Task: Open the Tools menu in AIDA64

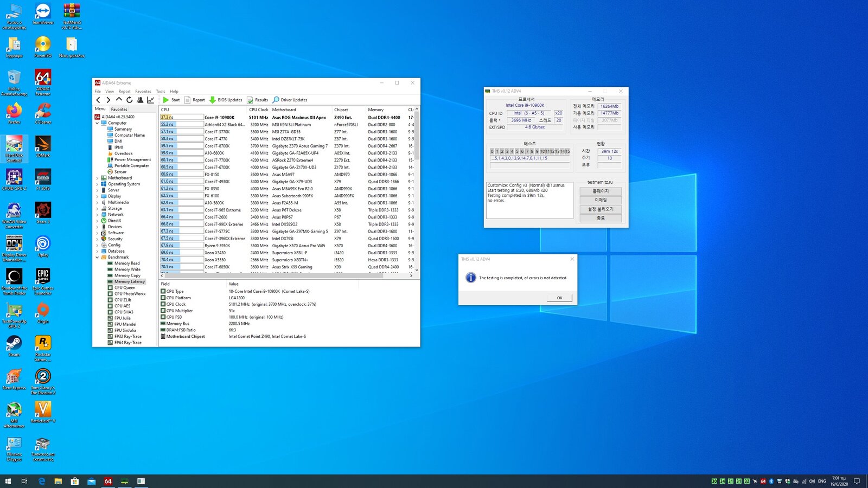Action: point(161,91)
